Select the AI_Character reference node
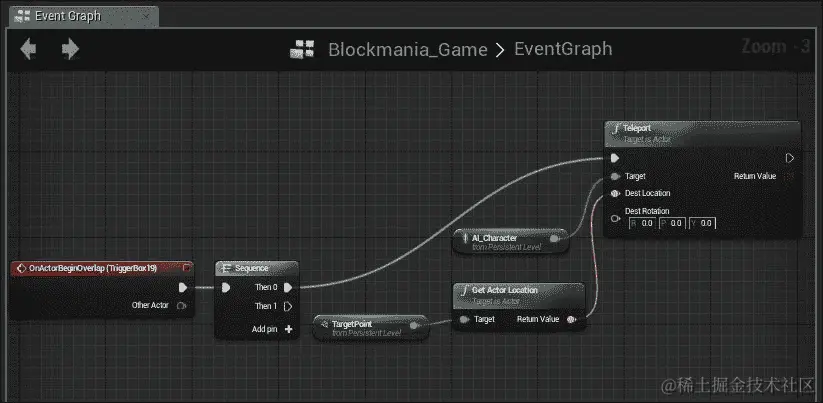The image size is (823, 403). click(x=510, y=241)
